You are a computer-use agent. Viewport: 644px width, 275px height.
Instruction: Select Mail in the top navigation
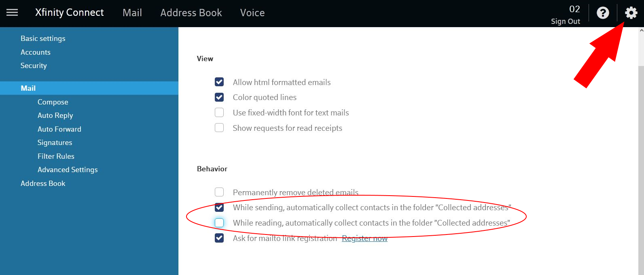132,13
